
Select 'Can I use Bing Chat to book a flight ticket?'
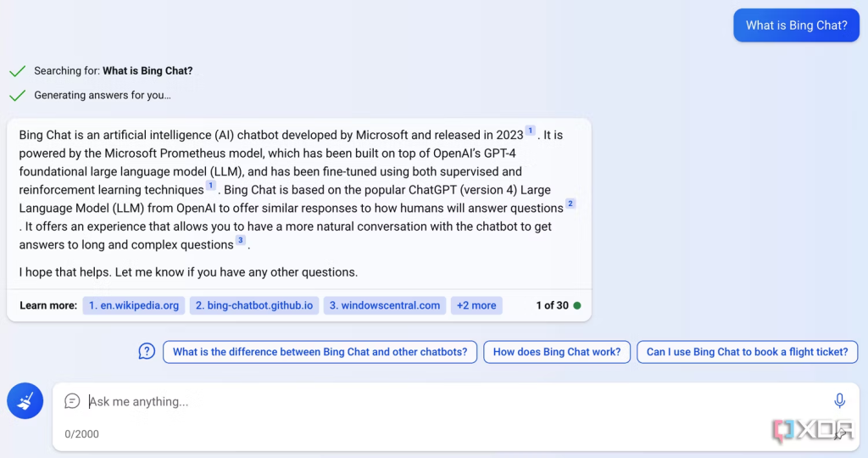[748, 352]
